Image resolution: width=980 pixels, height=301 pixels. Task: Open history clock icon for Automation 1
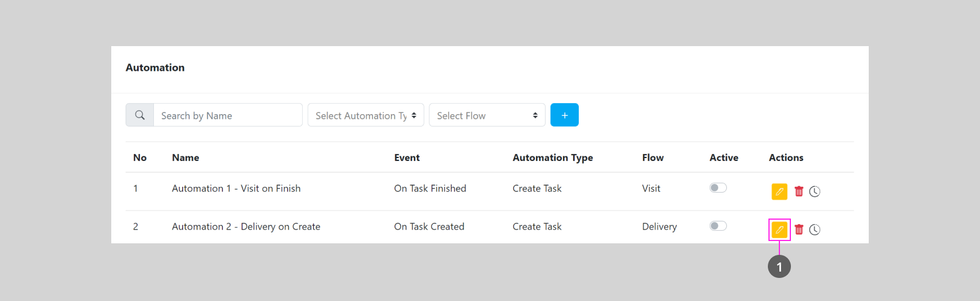click(x=815, y=191)
